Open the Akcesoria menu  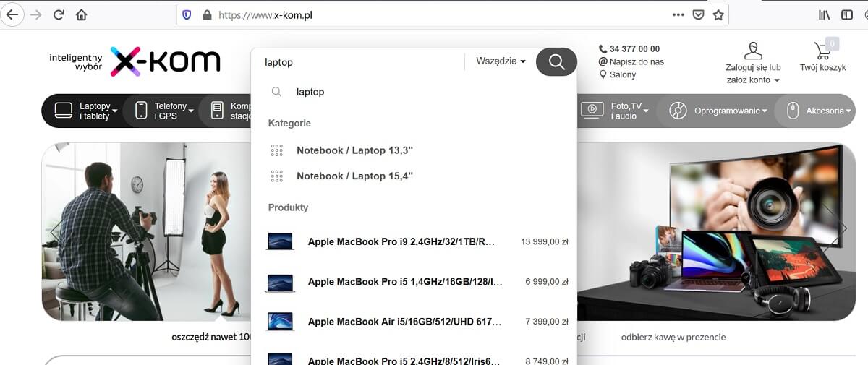tap(829, 111)
